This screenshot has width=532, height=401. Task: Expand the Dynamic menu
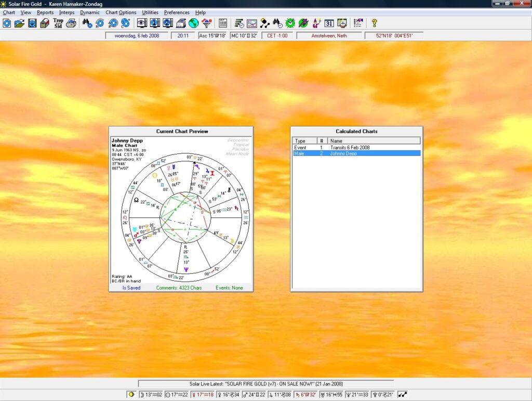tap(90, 12)
